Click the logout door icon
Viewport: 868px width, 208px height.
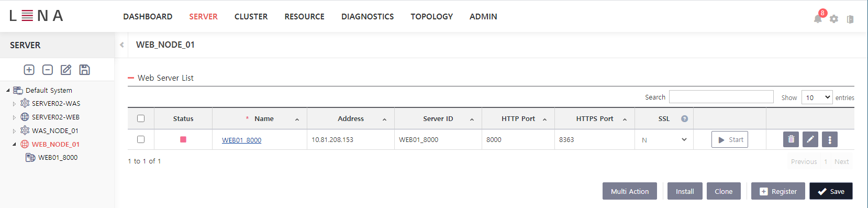(x=850, y=19)
